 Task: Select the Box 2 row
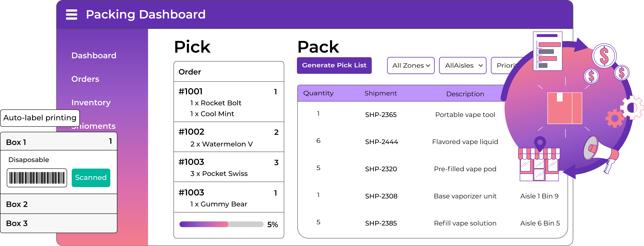pyautogui.click(x=59, y=204)
